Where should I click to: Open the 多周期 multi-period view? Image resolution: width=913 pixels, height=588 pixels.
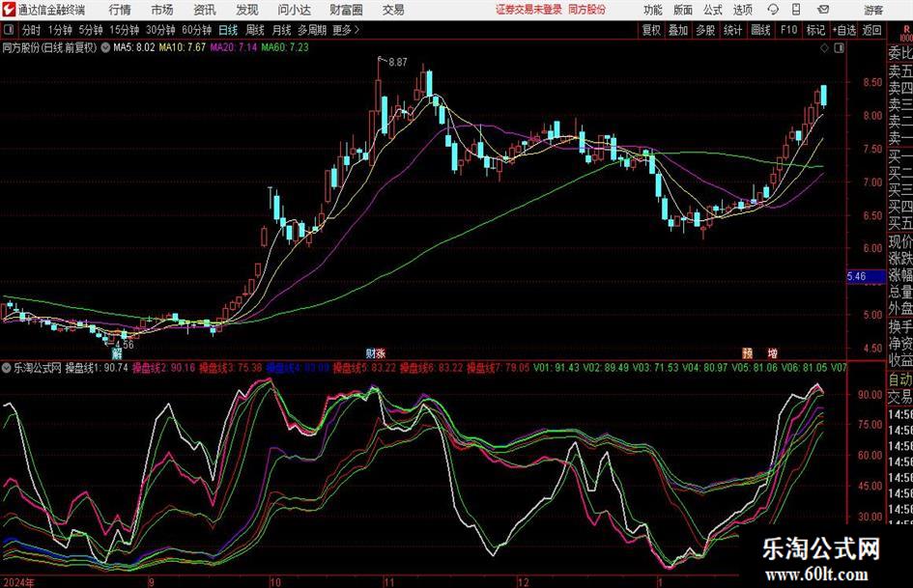[x=312, y=30]
